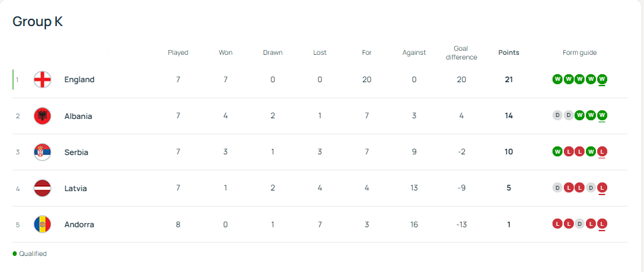Click the Group K heading
644x272 pixels.
(x=38, y=21)
